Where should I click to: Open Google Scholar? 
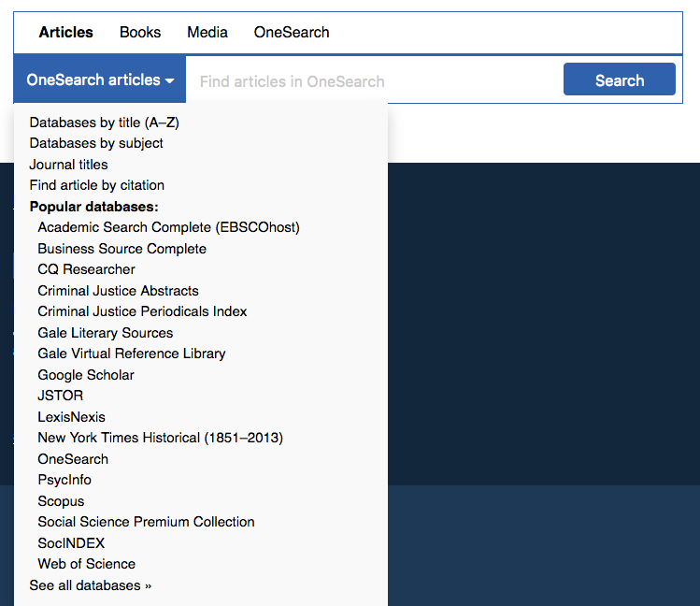tap(86, 375)
